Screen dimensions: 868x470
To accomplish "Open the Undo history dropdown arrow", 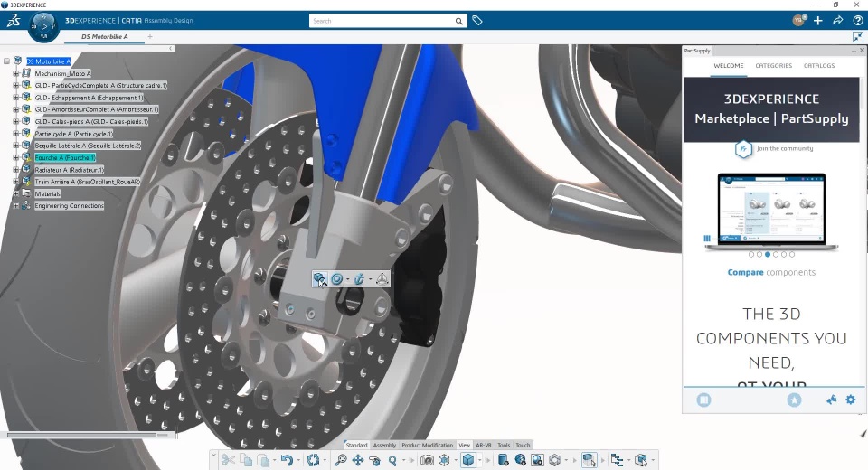I will click(x=298, y=461).
